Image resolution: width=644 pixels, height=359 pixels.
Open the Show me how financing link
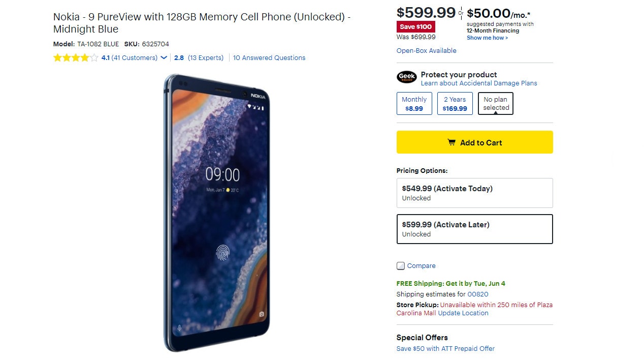[487, 38]
